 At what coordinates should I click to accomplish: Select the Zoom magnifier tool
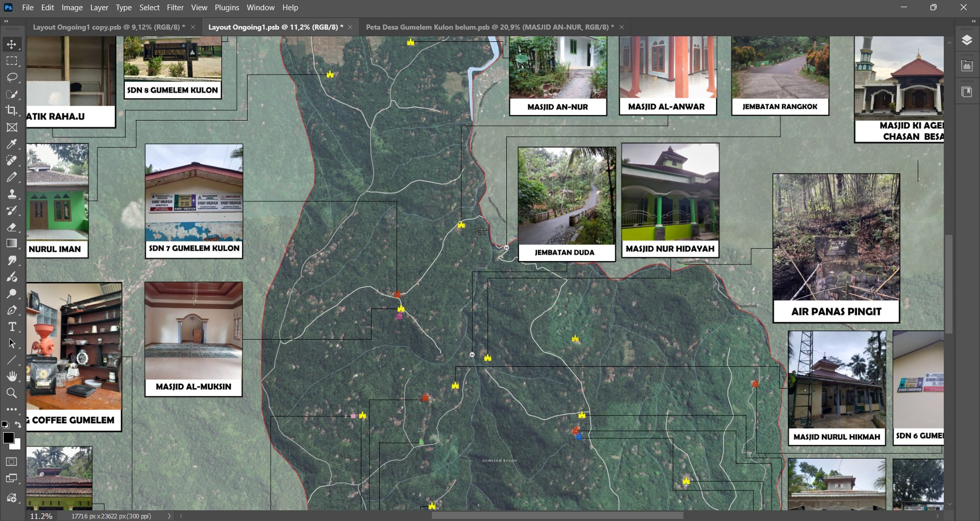[12, 393]
